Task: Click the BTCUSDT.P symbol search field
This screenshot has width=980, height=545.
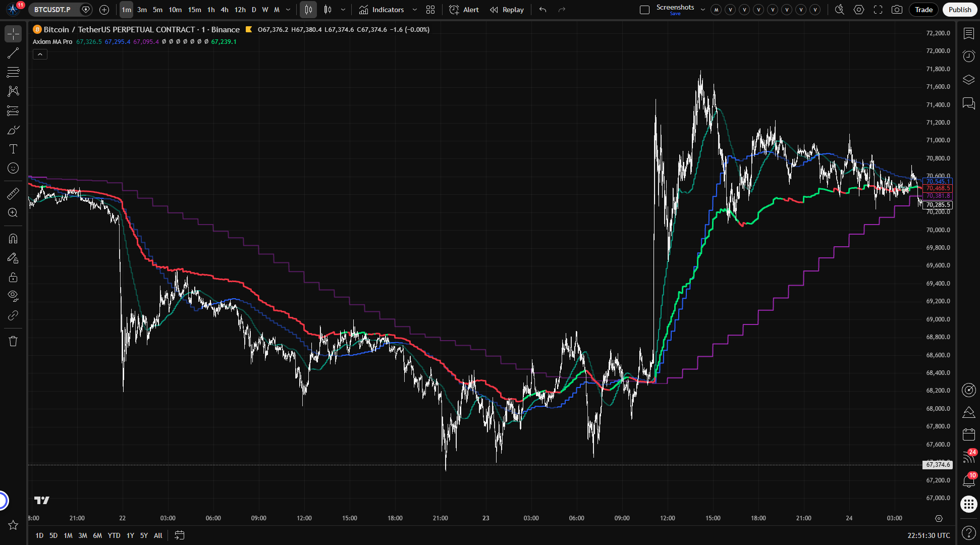Action: pos(52,10)
